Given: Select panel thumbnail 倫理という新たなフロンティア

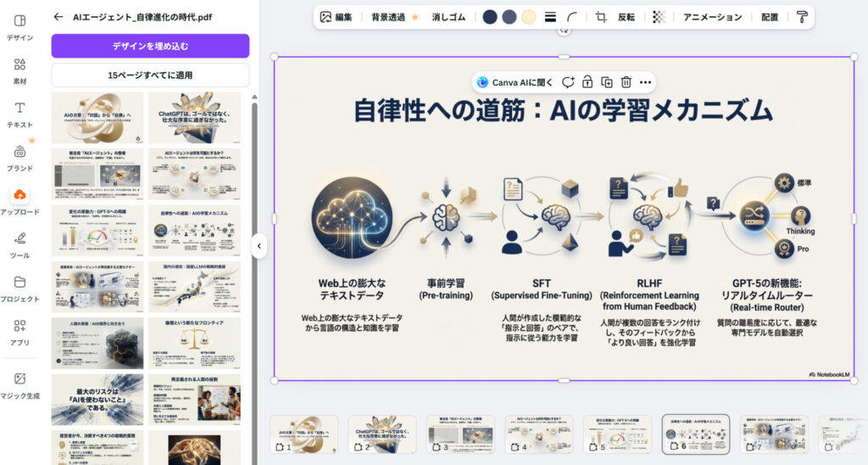Looking at the screenshot, I should [x=194, y=344].
